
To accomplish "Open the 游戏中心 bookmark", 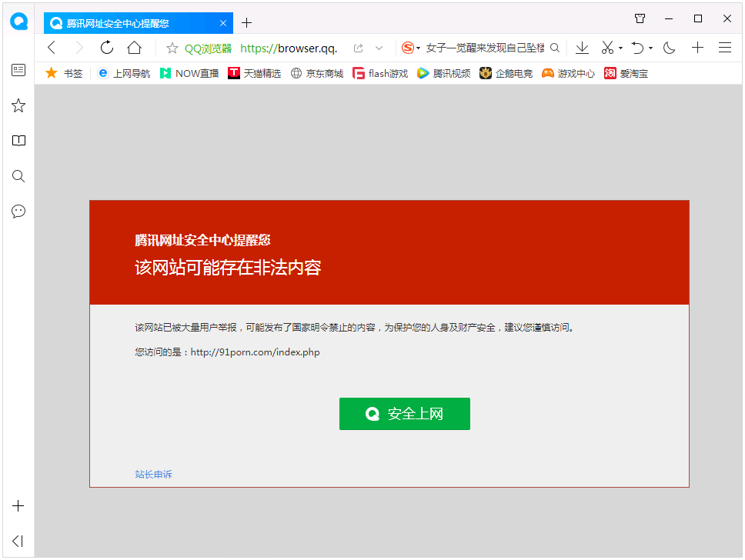I will click(568, 73).
